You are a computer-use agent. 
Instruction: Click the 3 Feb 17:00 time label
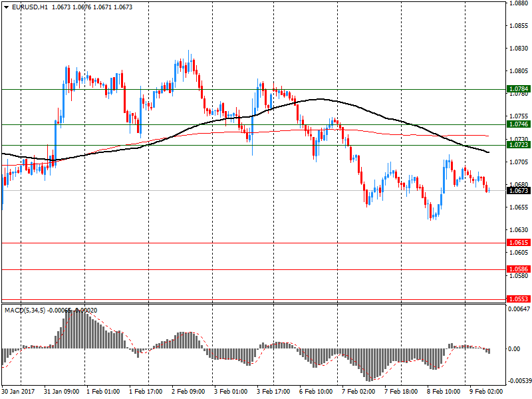[x=273, y=392]
